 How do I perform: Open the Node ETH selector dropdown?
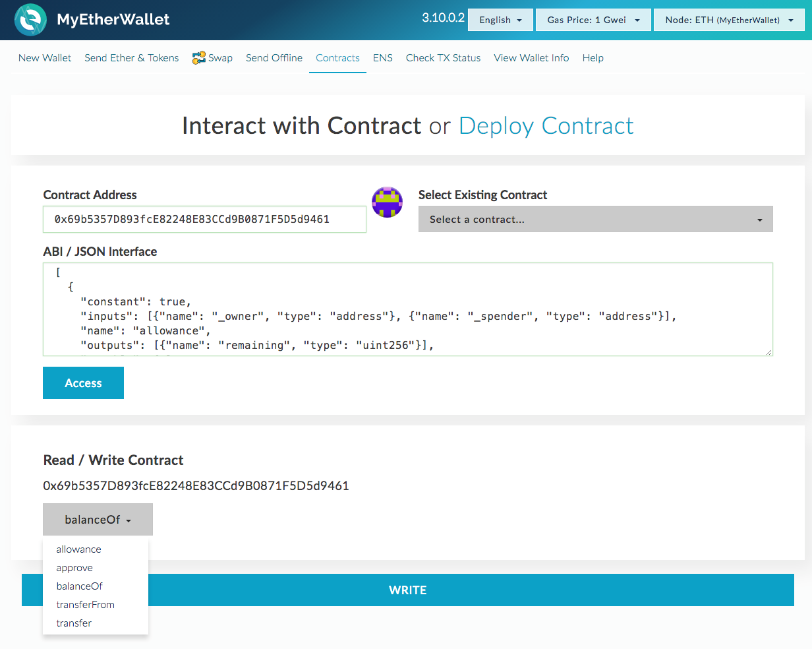729,20
